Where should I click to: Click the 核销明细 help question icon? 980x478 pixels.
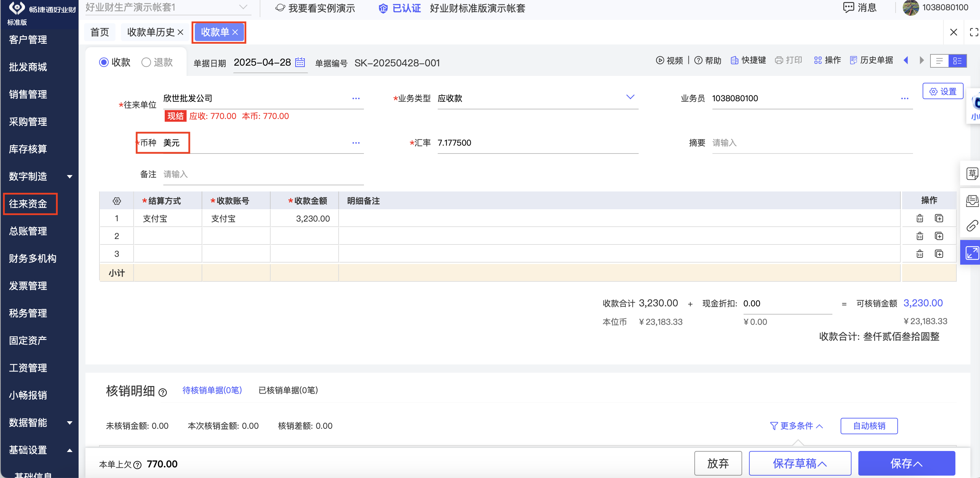(162, 392)
